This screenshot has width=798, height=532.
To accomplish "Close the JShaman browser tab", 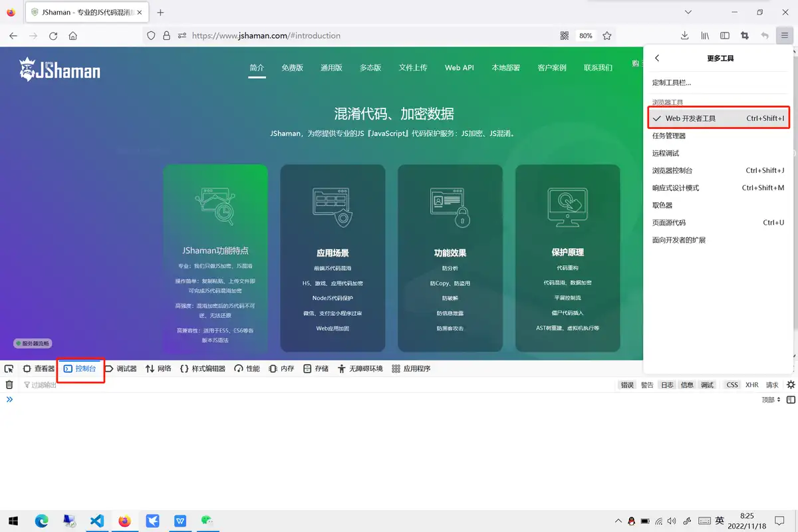I will pyautogui.click(x=139, y=12).
